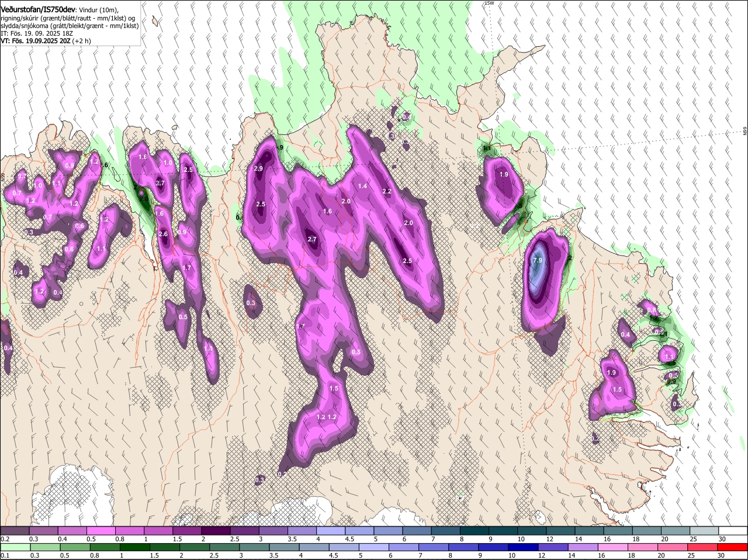
Task: Click the 'VT: Fös. 19.09.2025 20Z (+2 h)' line
Action: [x=46, y=41]
